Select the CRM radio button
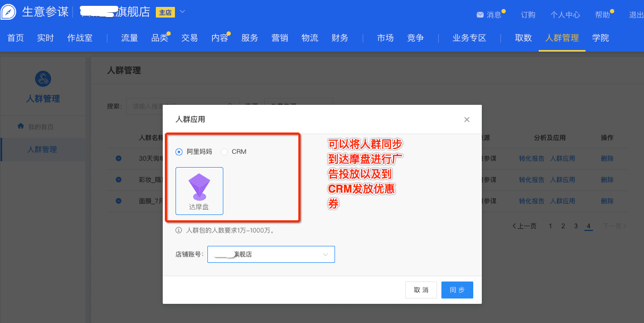Screen dimensions: 644x323 pos(224,152)
